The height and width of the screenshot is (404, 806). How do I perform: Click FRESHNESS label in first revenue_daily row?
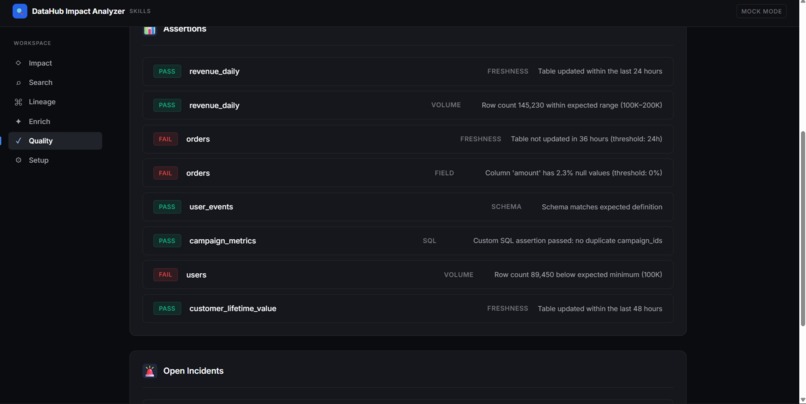tap(507, 71)
